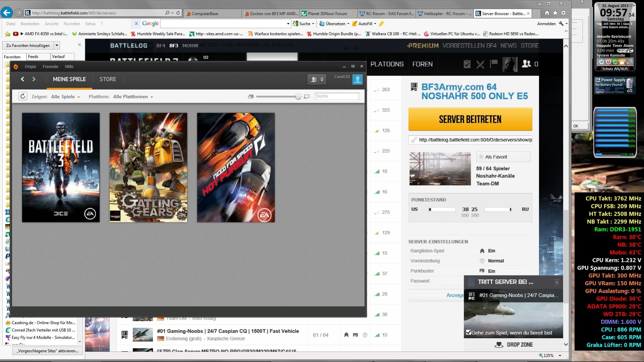Open the browser home page icon

[547, 13]
